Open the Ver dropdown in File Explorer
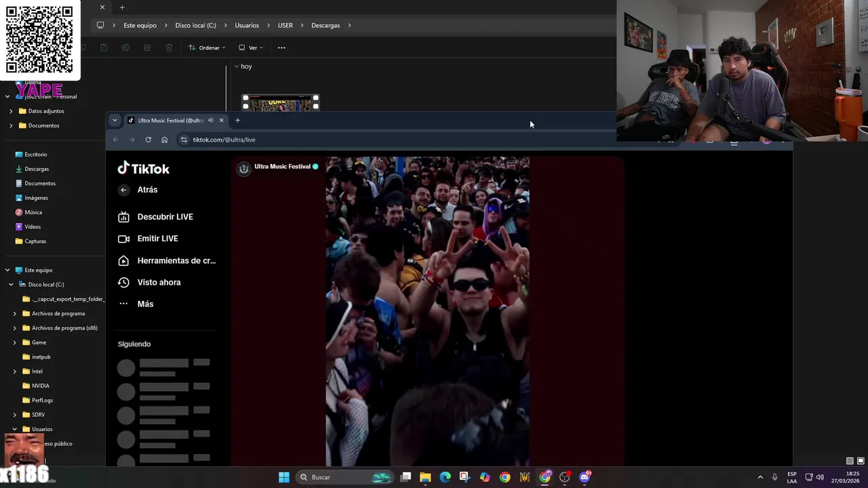 (x=251, y=47)
